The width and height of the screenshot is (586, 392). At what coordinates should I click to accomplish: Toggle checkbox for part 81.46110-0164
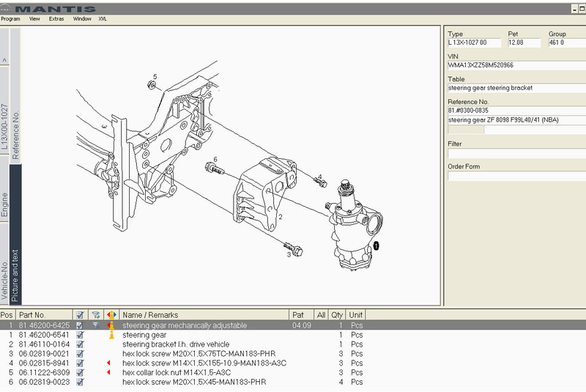80,344
